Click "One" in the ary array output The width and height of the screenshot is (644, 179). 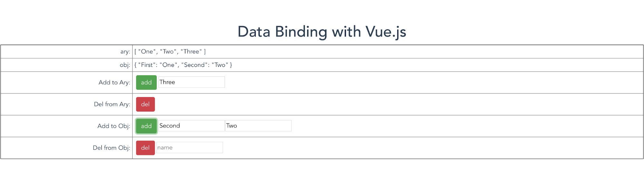pyautogui.click(x=147, y=52)
